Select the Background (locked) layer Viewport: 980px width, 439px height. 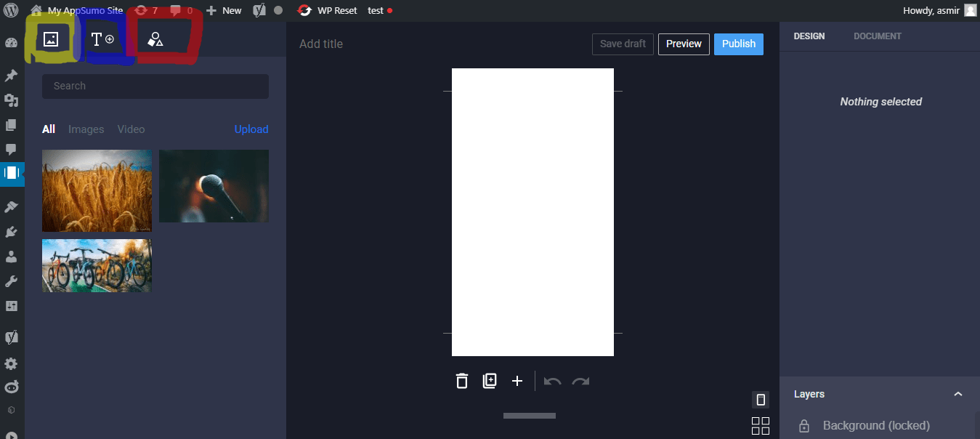click(877, 426)
